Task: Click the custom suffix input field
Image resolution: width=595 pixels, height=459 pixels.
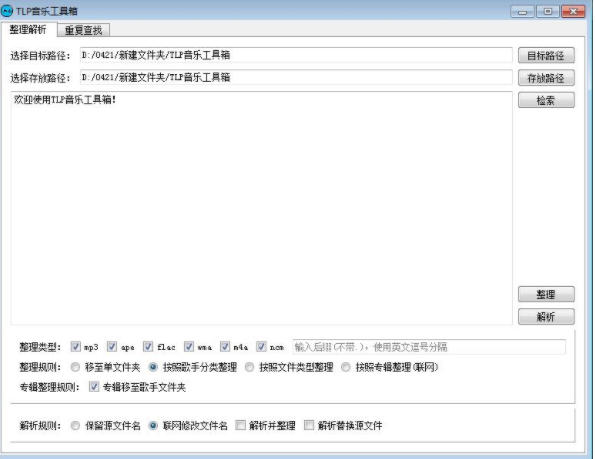Action: click(x=429, y=347)
